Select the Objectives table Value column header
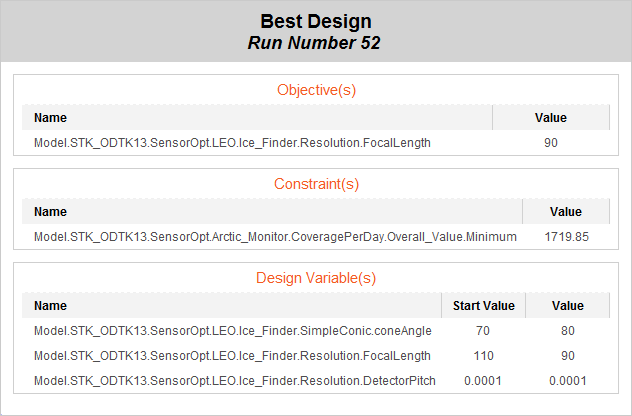Screen dimensions: 632x416 pyautogui.click(x=551, y=118)
